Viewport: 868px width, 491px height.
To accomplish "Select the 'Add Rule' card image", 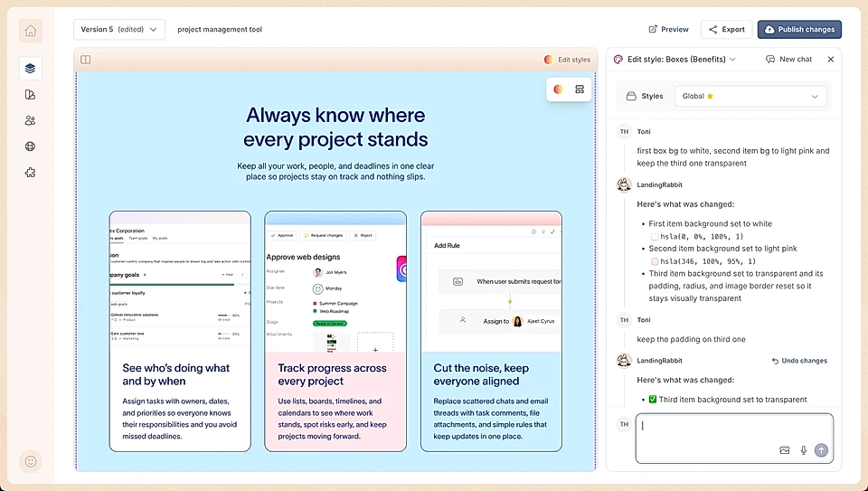I will click(491, 282).
